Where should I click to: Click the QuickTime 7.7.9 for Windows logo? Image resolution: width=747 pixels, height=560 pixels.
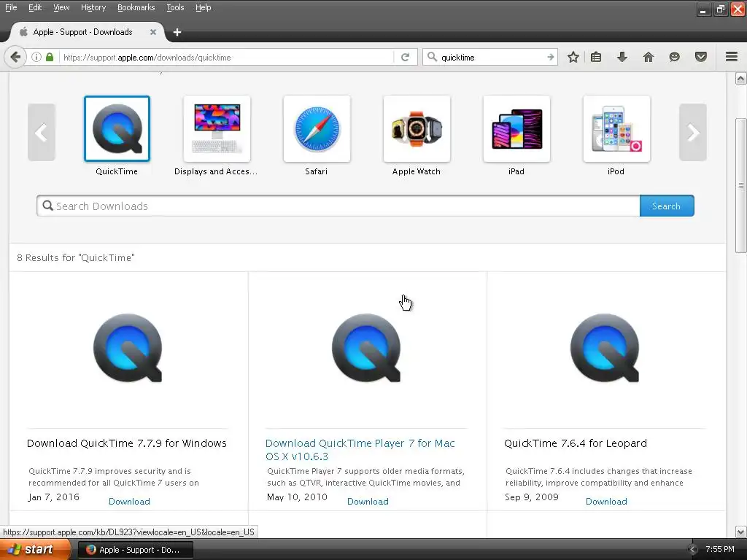click(128, 348)
